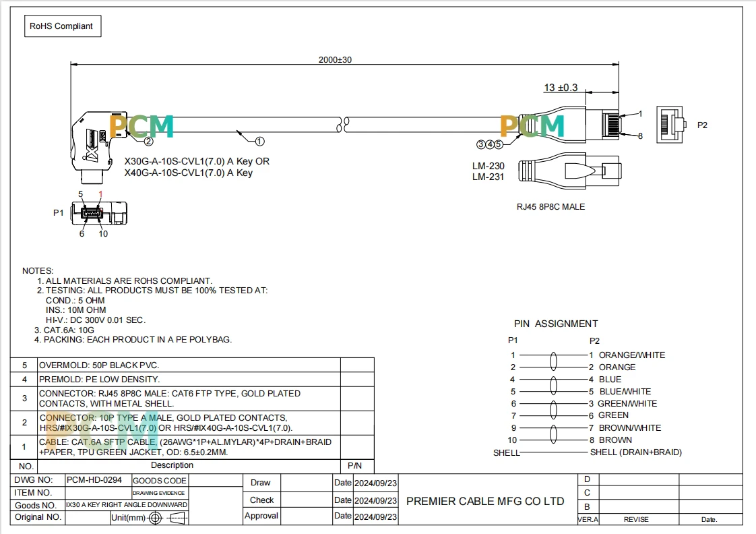
Task: Click the 2000±30 length dimension text
Action: (x=335, y=60)
